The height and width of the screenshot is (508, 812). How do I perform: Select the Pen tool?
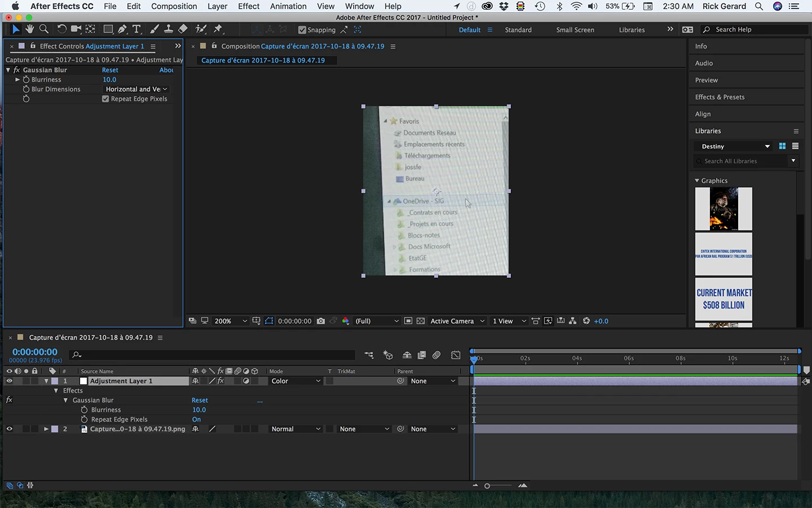122,29
